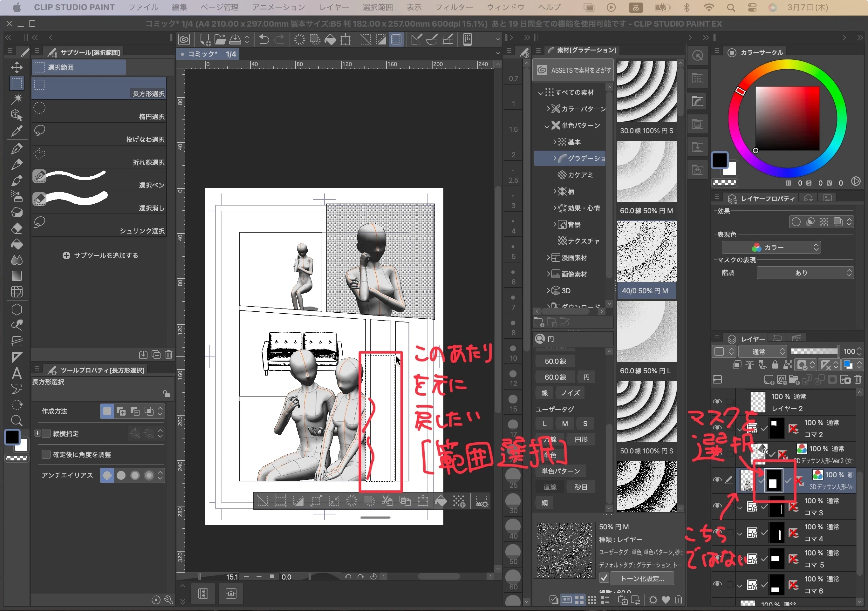Open the アニメーション menu
Viewport: 868px width, 611px height.
point(278,7)
